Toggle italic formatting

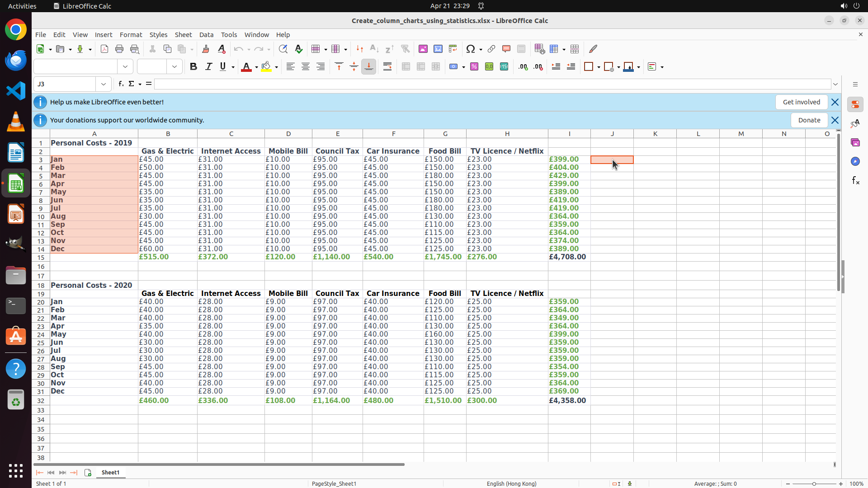point(208,67)
